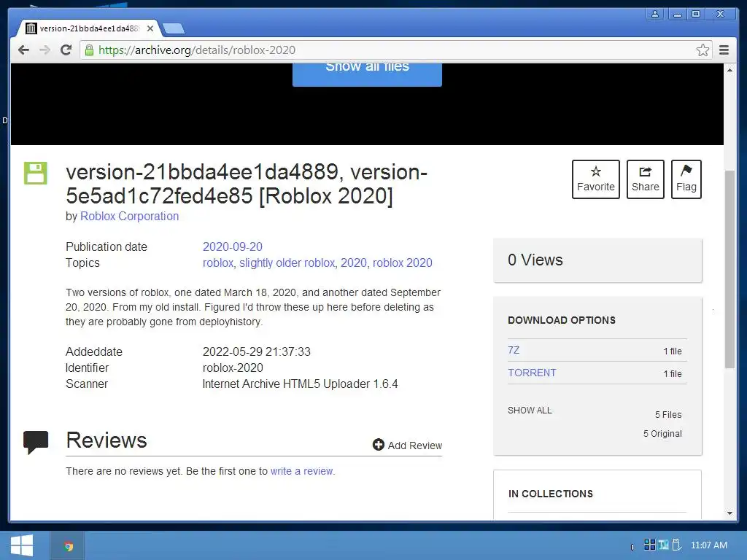The height and width of the screenshot is (560, 747).
Task: Click the Add Review plus icon
Action: point(379,445)
